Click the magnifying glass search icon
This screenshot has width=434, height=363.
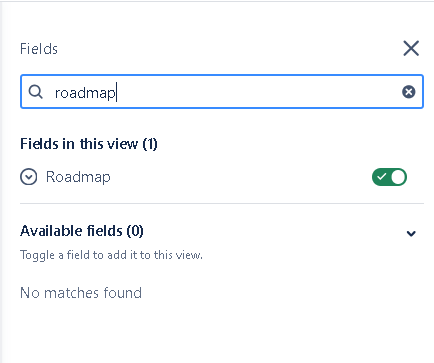[36, 92]
